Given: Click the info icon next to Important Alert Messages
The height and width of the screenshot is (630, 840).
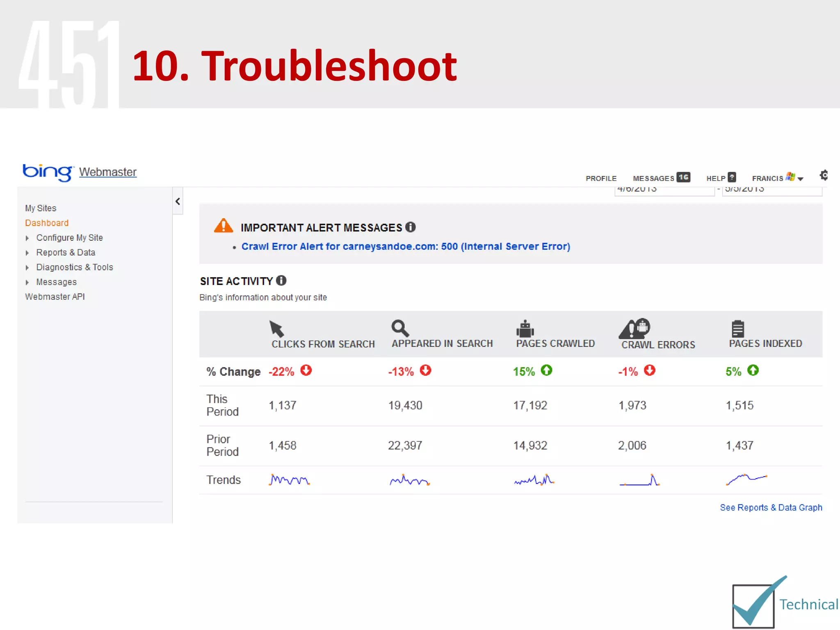Looking at the screenshot, I should (411, 227).
